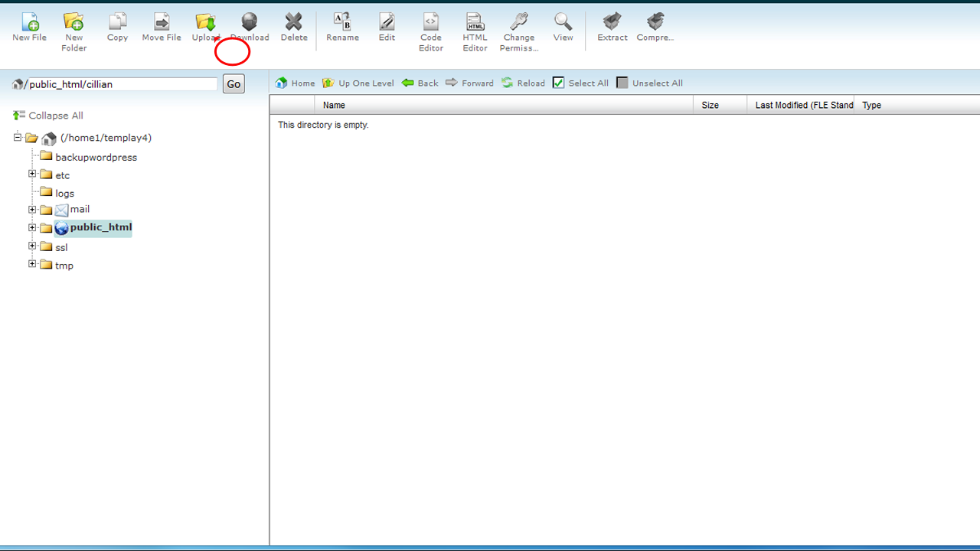The height and width of the screenshot is (551, 980).
Task: Sort by Last Modified column
Action: click(x=801, y=105)
